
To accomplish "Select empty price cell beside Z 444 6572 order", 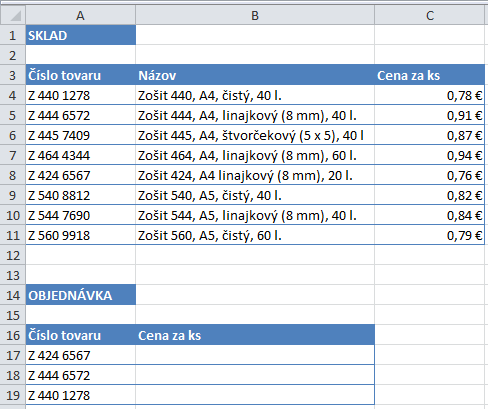I will coord(255,375).
